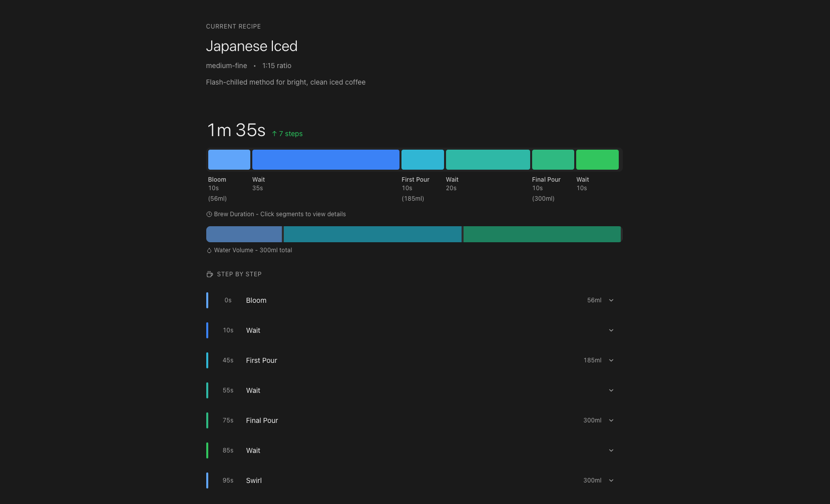Expand the First Pour step chevron
This screenshot has width=830, height=504.
point(611,360)
